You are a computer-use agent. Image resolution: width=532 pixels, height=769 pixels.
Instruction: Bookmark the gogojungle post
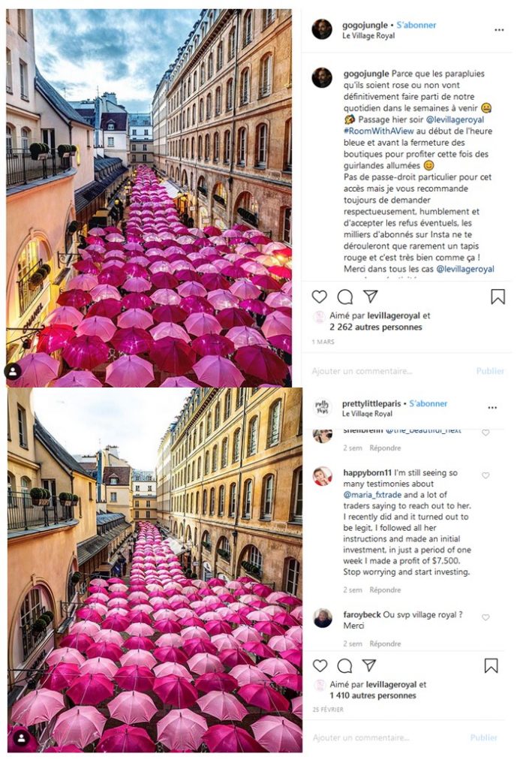click(497, 297)
